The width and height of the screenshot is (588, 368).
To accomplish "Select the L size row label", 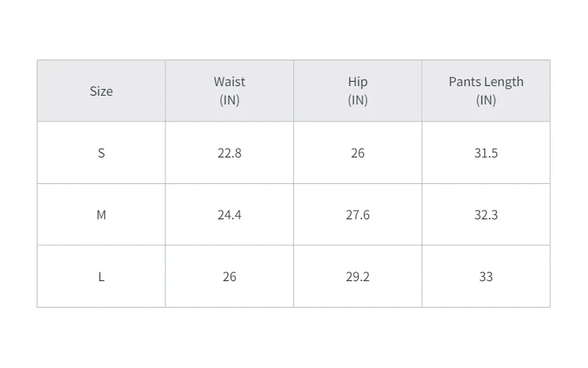I will click(101, 277).
